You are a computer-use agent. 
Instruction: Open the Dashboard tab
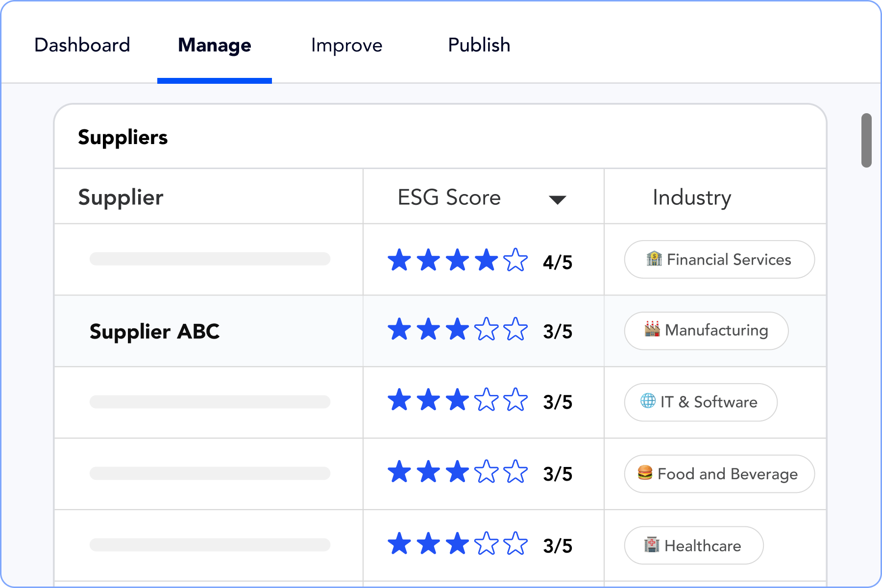click(x=82, y=45)
